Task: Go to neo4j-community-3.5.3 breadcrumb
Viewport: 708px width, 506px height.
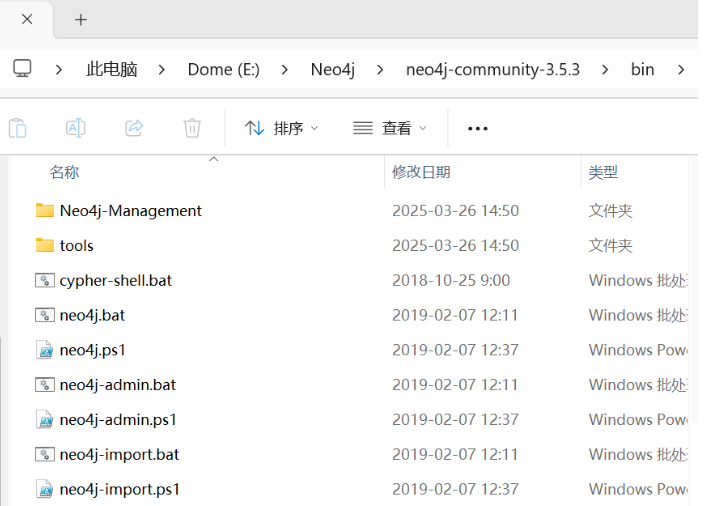Action: coord(493,70)
